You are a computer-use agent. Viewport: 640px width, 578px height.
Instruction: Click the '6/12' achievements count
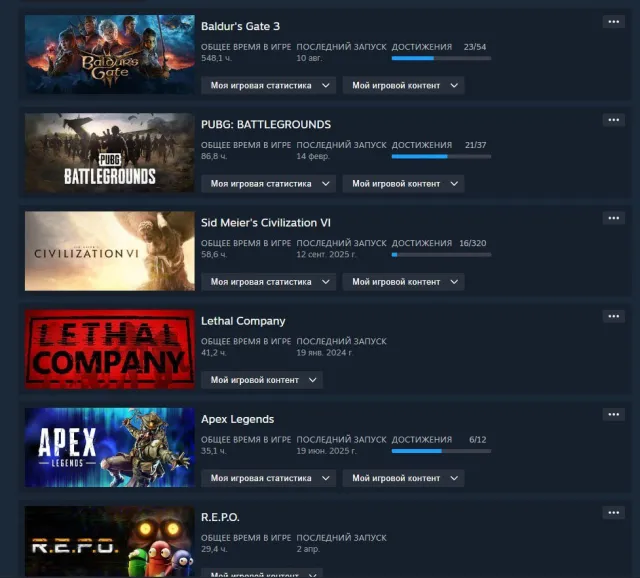[478, 440]
